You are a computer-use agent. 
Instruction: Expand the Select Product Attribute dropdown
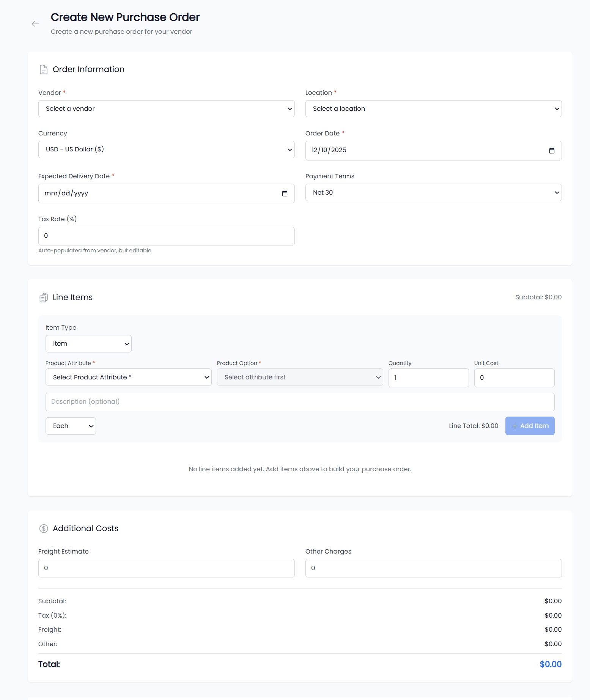(x=129, y=377)
